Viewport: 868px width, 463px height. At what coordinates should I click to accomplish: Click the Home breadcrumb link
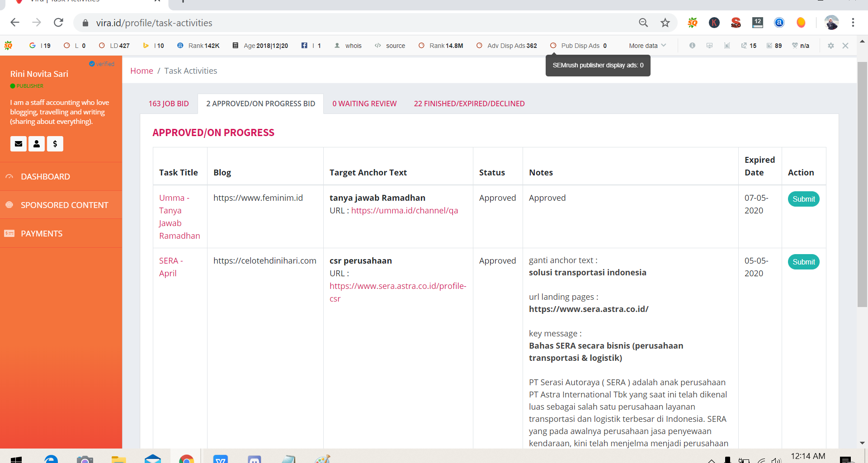click(142, 71)
